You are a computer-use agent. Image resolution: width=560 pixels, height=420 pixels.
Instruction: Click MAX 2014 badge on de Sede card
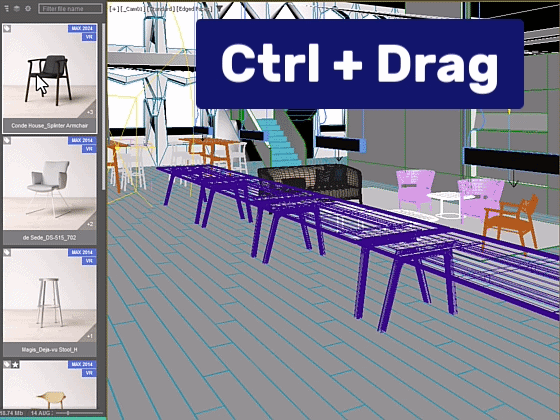[82, 140]
